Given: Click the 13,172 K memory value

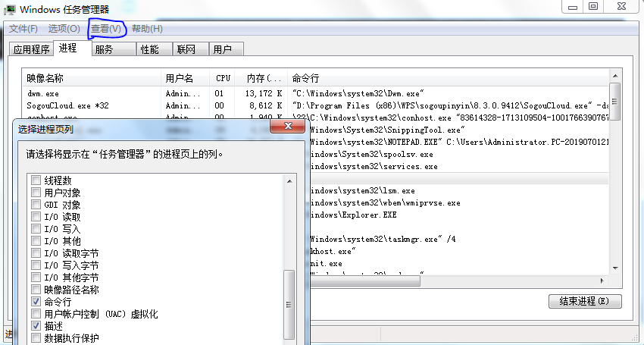Looking at the screenshot, I should click(x=264, y=93).
